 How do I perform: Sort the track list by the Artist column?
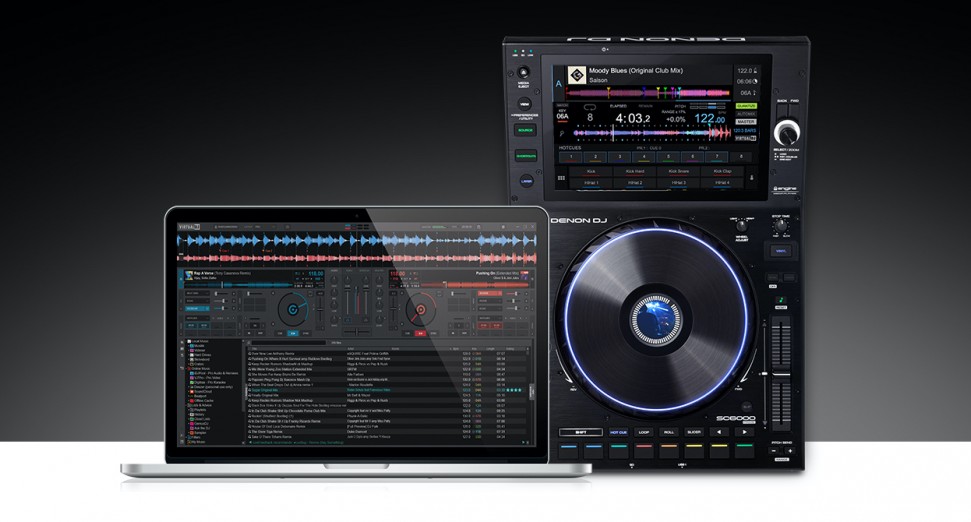[351, 349]
